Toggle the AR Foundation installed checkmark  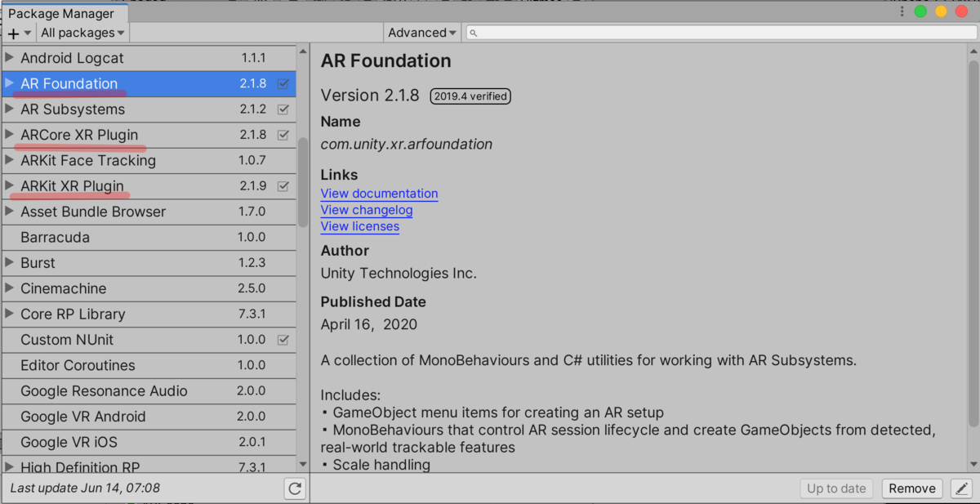coord(283,83)
